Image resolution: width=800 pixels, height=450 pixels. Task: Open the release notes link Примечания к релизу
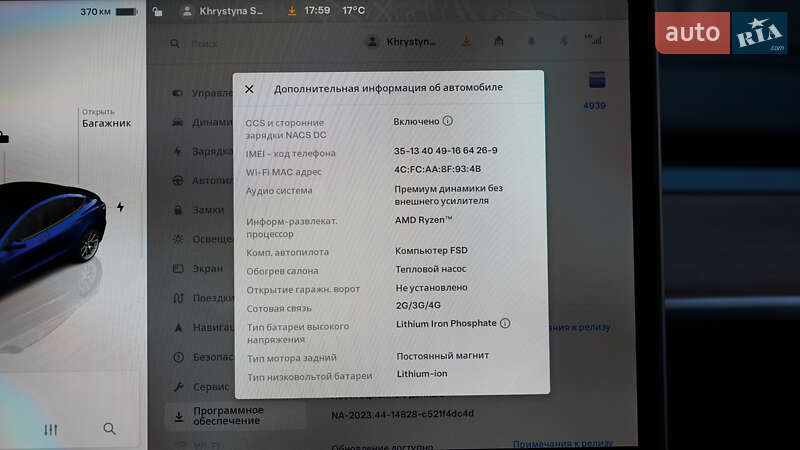point(563,443)
